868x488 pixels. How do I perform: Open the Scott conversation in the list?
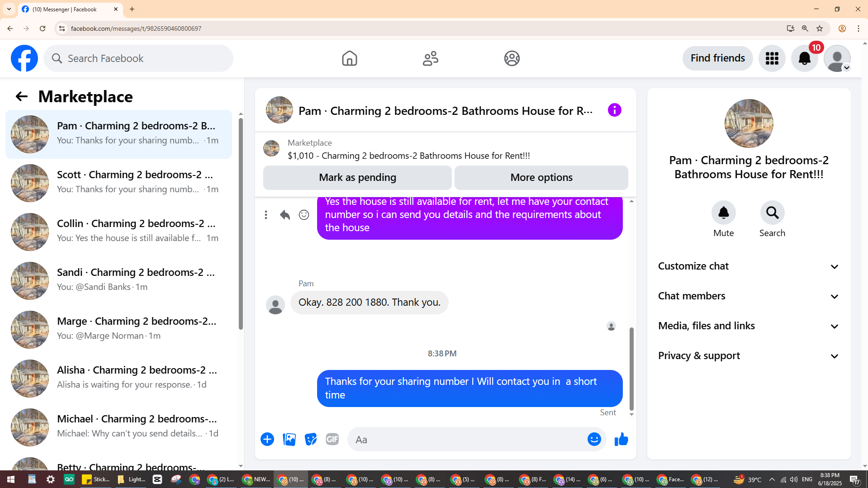point(119,183)
